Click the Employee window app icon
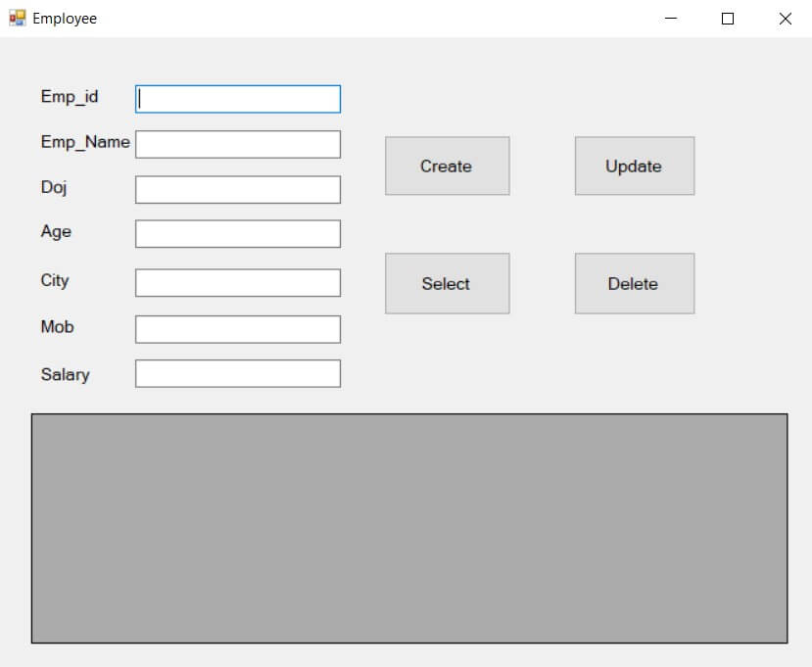The image size is (812, 667). (17, 19)
